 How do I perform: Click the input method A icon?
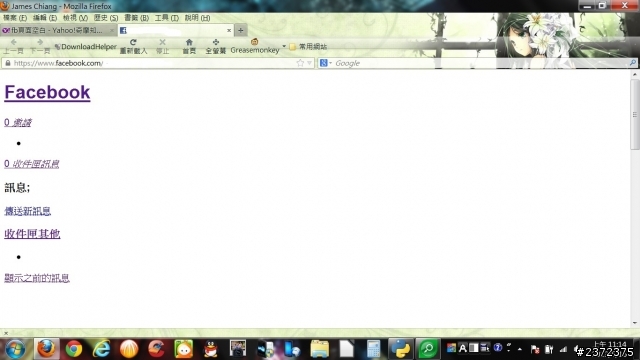[462, 348]
